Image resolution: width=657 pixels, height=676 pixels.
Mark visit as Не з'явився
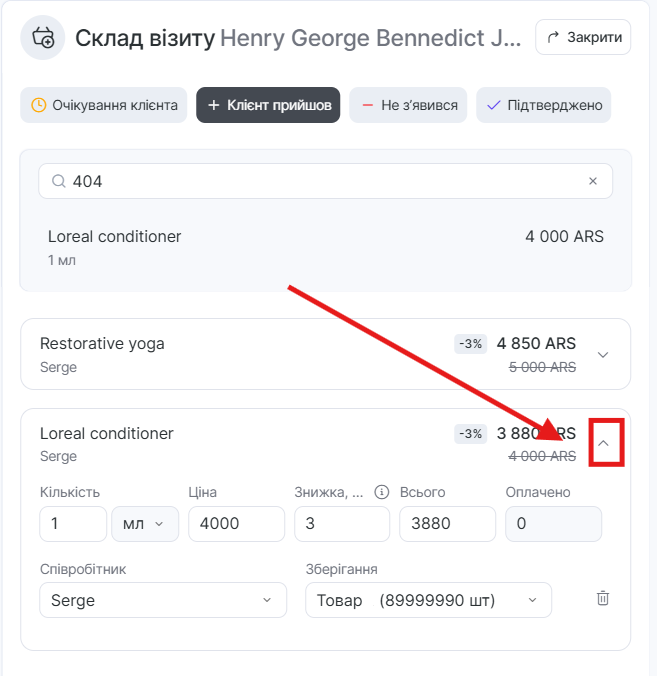pos(408,105)
